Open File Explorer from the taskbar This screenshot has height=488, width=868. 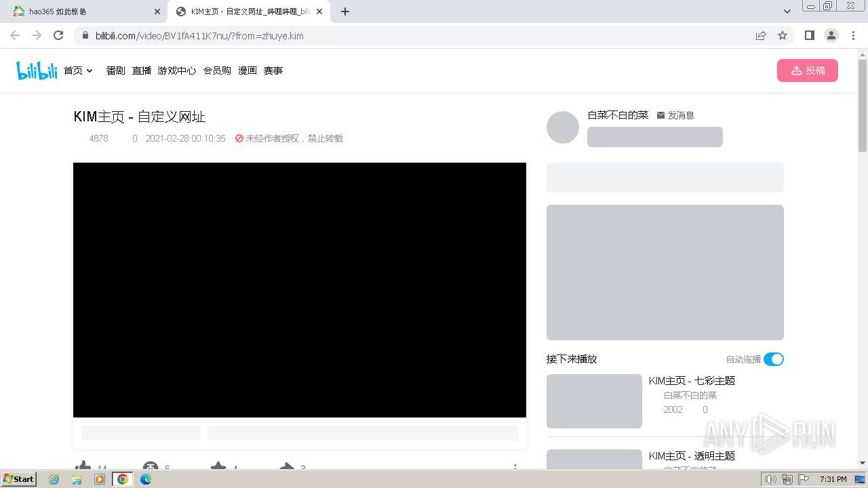pos(77,479)
